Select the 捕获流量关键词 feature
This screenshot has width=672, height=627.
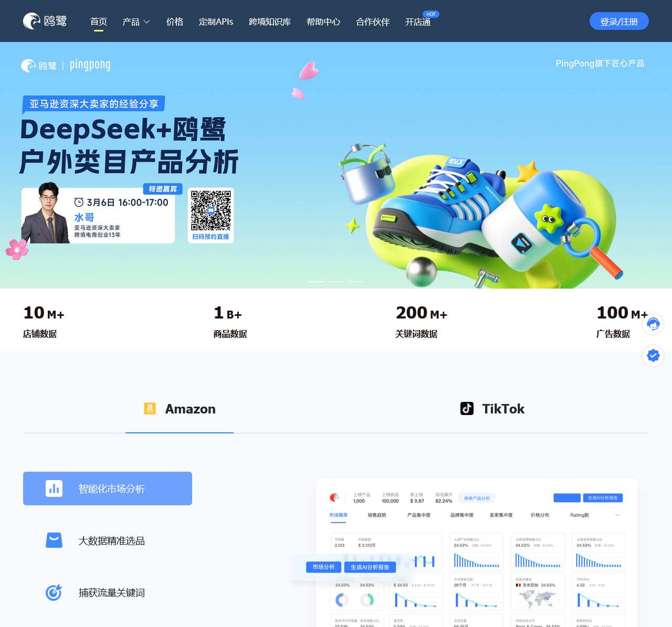pyautogui.click(x=108, y=592)
